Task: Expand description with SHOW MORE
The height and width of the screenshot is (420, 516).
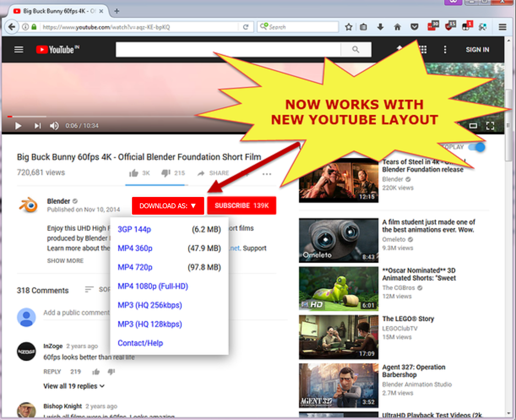Action: click(65, 261)
